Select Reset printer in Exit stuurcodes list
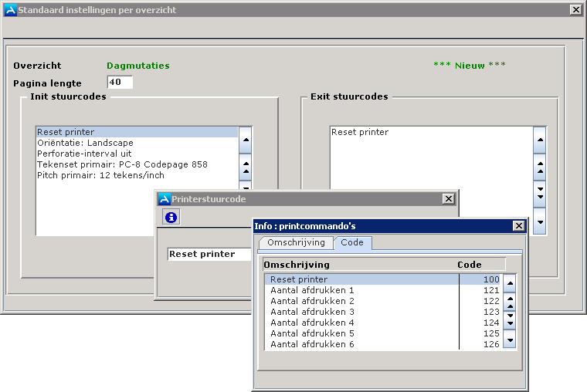 (x=360, y=132)
